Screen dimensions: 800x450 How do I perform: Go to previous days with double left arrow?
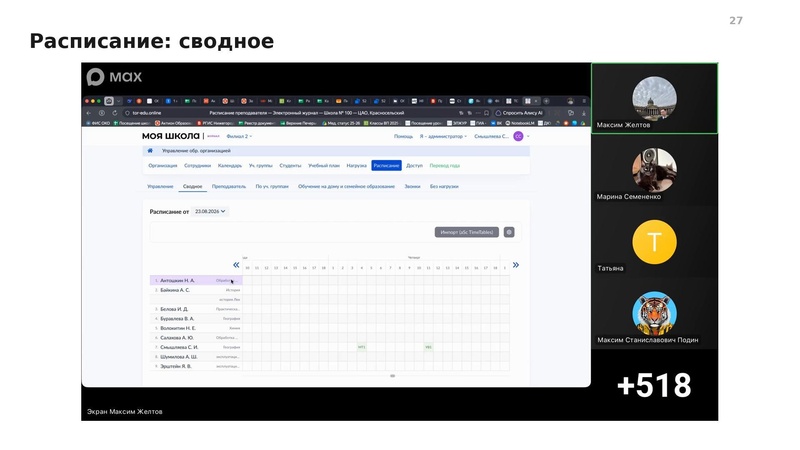pyautogui.click(x=236, y=265)
